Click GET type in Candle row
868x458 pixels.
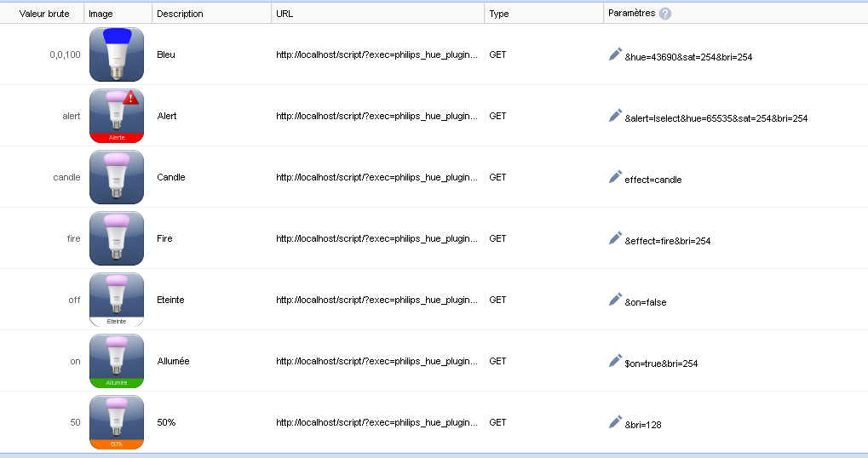click(x=497, y=178)
